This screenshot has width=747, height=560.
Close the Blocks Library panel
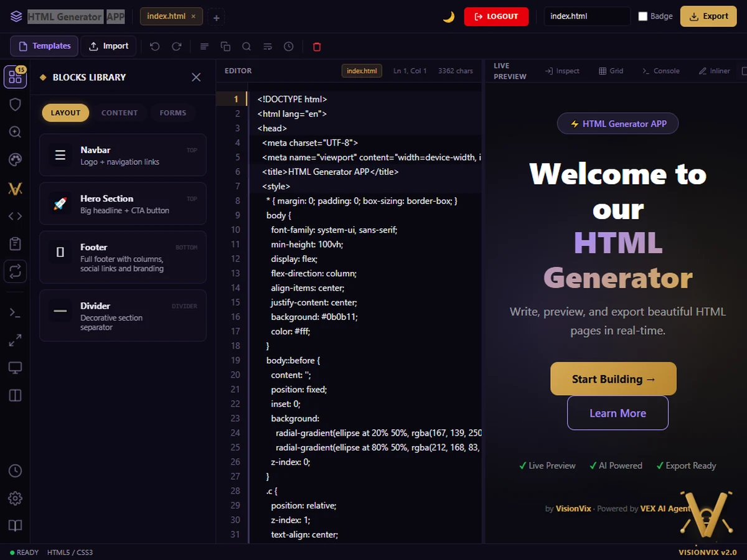tap(196, 77)
